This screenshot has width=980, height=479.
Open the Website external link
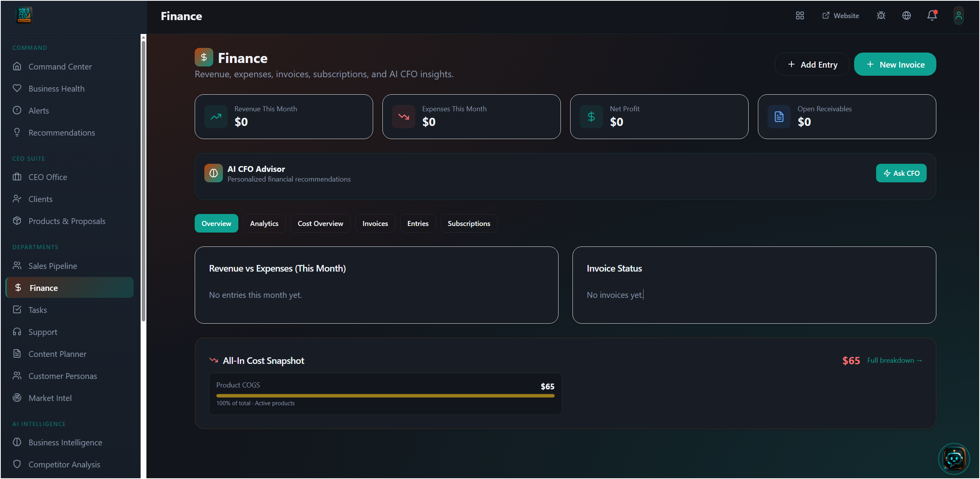coord(841,15)
